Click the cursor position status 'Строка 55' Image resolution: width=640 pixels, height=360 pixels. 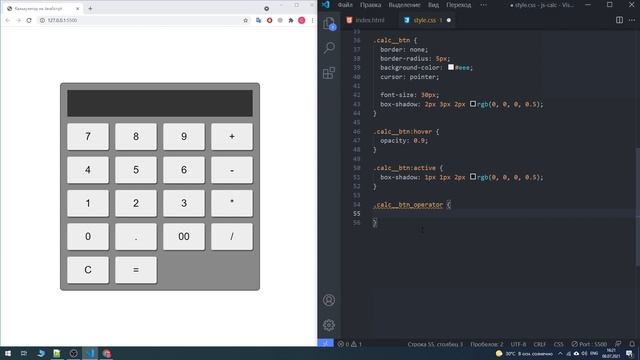[x=435, y=344]
